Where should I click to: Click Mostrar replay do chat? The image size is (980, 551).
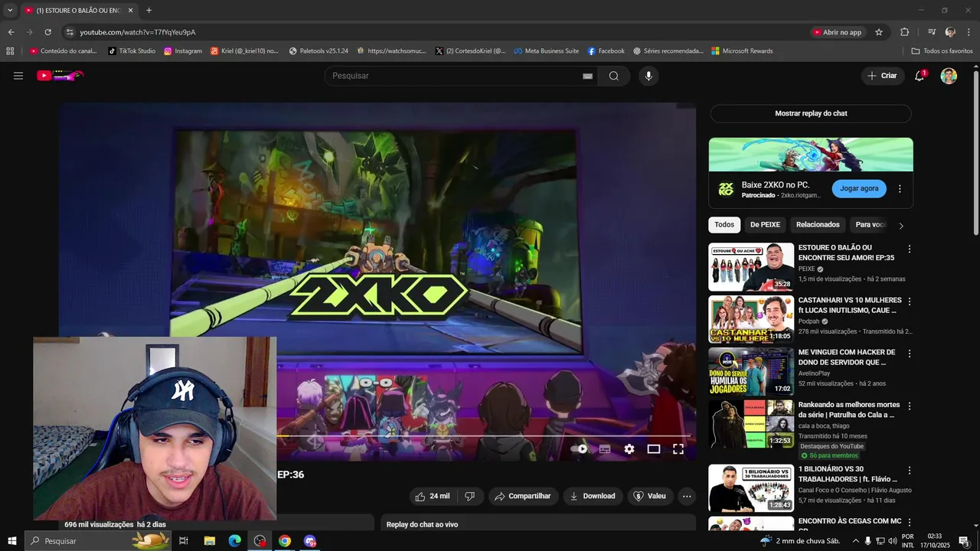tap(811, 113)
